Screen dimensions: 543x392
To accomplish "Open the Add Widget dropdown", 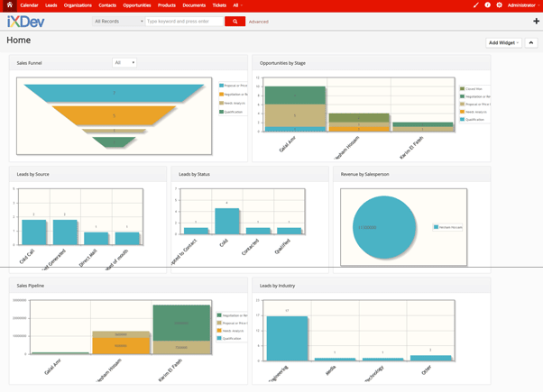I will click(503, 43).
